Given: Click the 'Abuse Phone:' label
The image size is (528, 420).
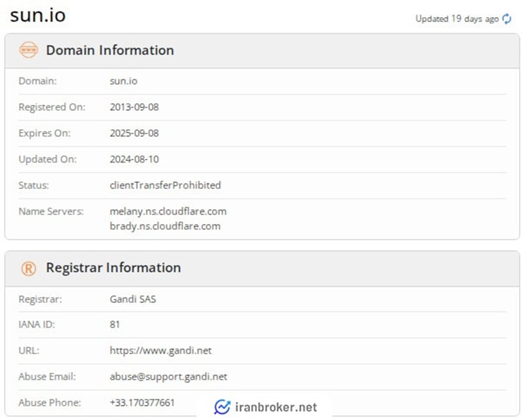Looking at the screenshot, I should pos(49,402).
